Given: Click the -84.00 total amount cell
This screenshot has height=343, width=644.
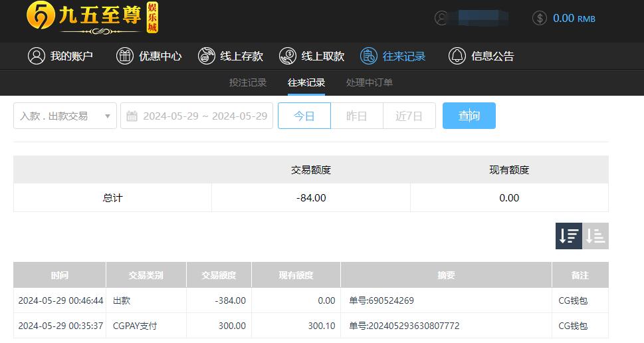Looking at the screenshot, I should (311, 197).
